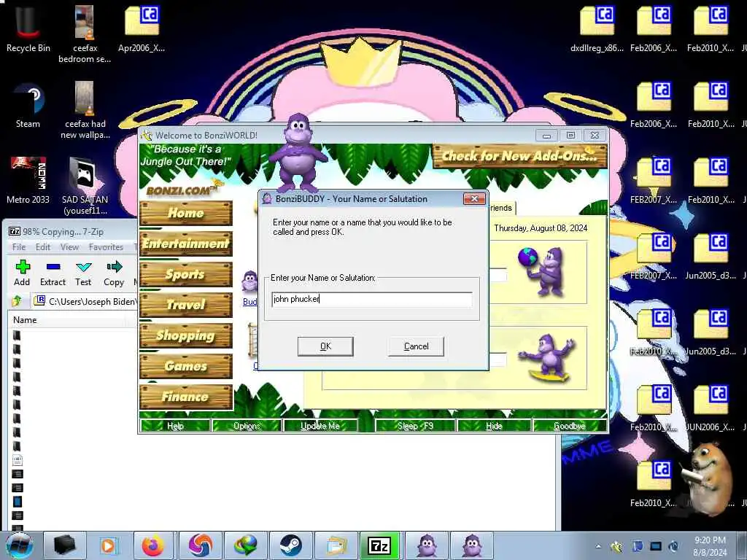
Task: Click the Update Me button
Action: (320, 426)
